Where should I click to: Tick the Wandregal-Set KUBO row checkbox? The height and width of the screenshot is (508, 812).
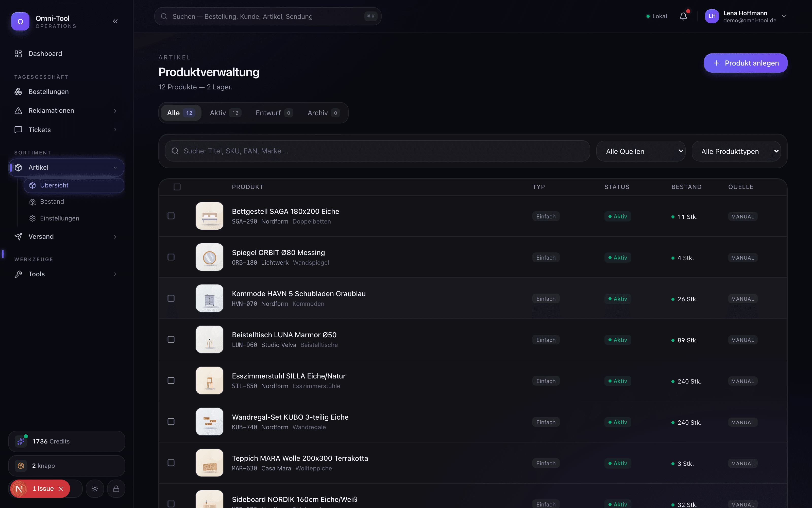click(x=171, y=422)
